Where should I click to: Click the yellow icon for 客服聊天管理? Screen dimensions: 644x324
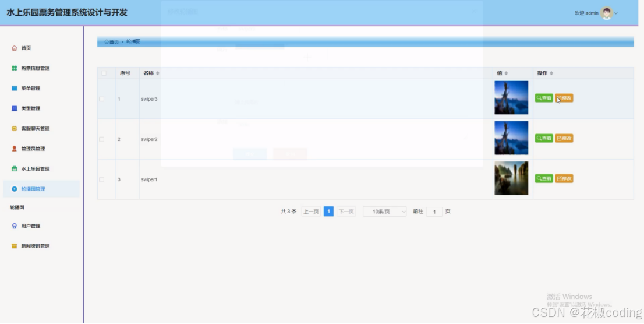(15, 129)
